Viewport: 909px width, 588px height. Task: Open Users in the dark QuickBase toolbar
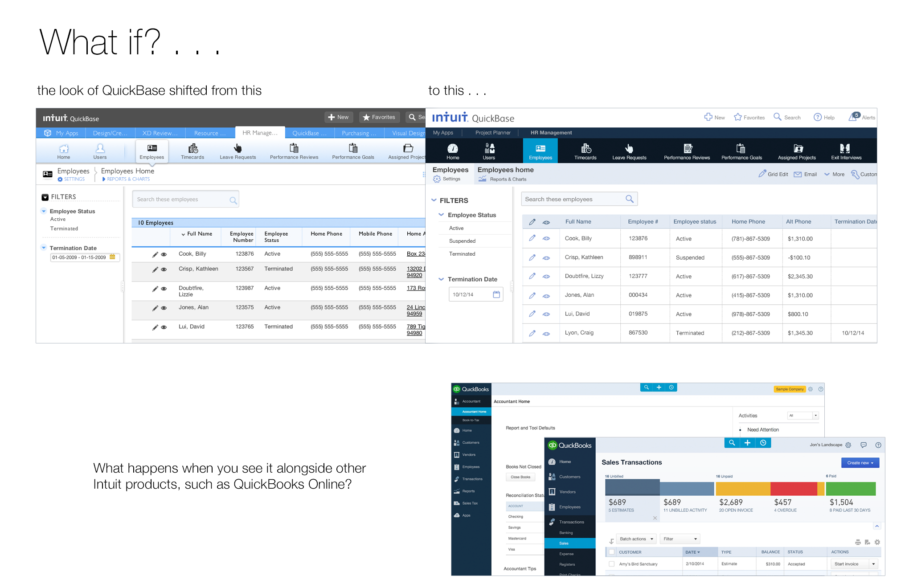(489, 151)
